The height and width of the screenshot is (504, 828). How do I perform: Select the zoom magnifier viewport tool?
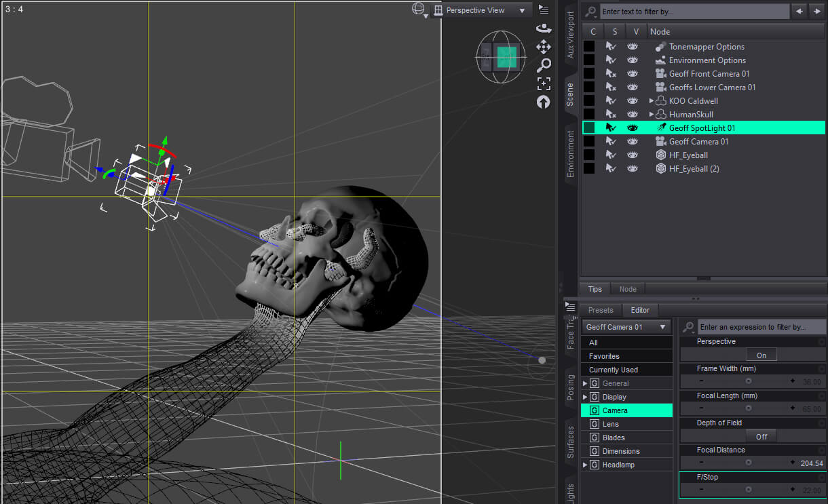[544, 65]
